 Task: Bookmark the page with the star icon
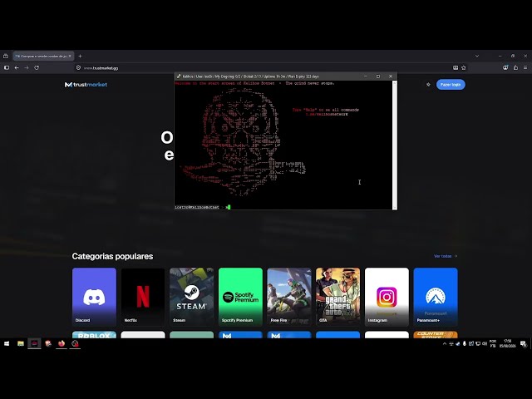[x=464, y=68]
